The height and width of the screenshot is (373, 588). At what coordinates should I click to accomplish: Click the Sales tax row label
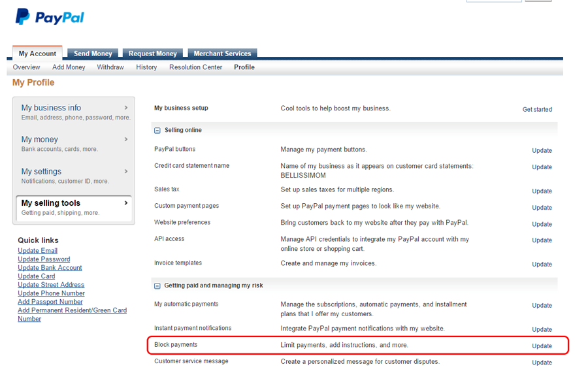coord(167,189)
